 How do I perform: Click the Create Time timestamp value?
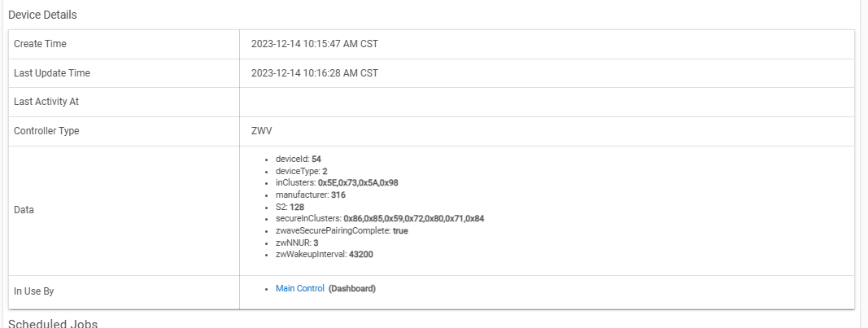[315, 44]
